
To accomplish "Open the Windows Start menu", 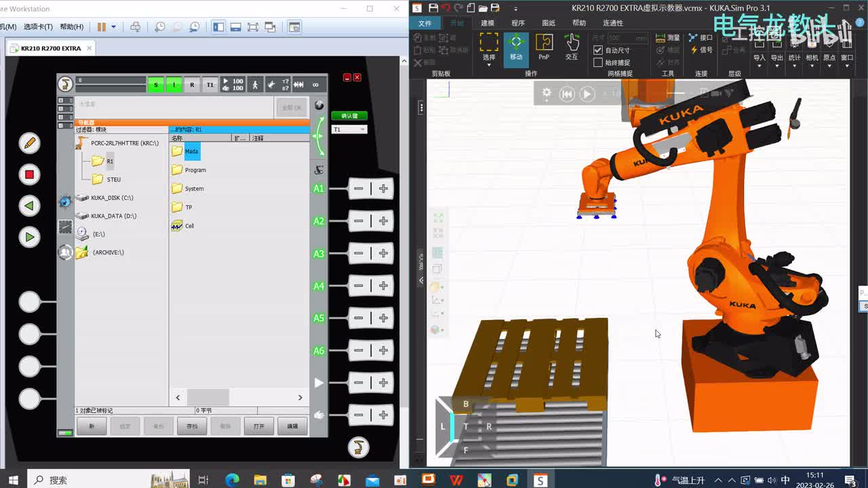I will click(14, 480).
